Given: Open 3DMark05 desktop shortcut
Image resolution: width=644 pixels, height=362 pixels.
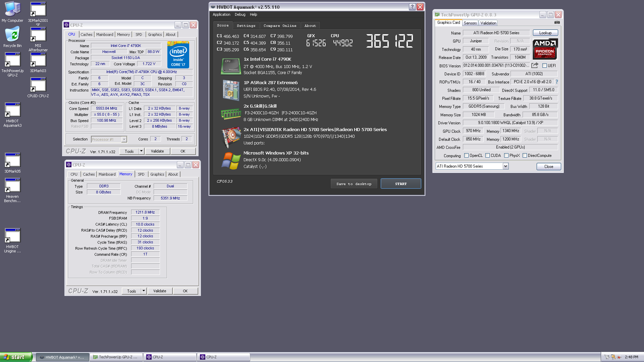Looking at the screenshot, I should 12,163.
